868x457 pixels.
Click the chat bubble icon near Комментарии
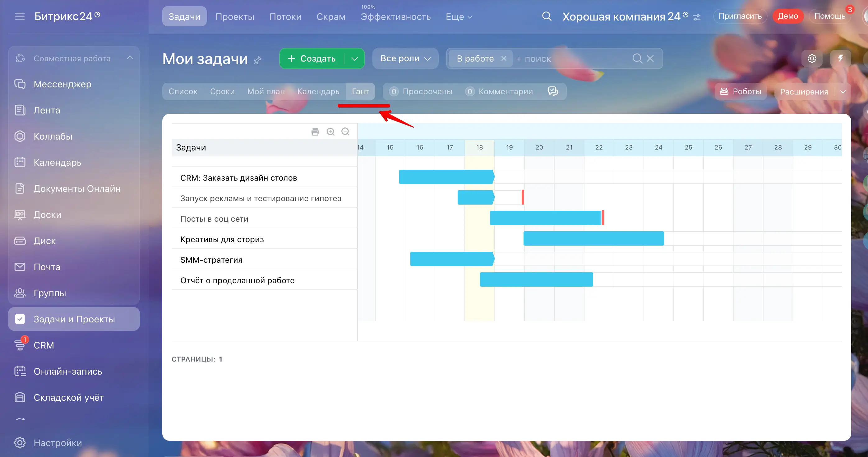tap(553, 91)
